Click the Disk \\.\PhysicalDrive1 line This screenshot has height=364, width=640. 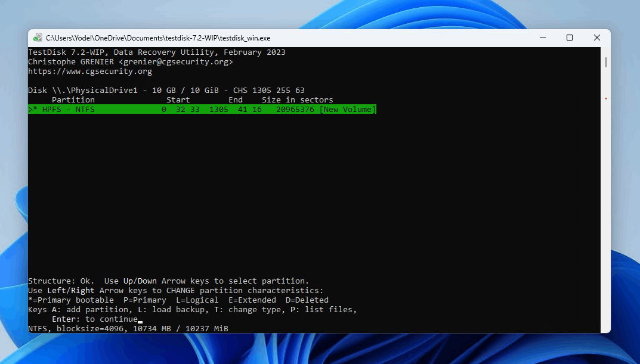(x=166, y=91)
